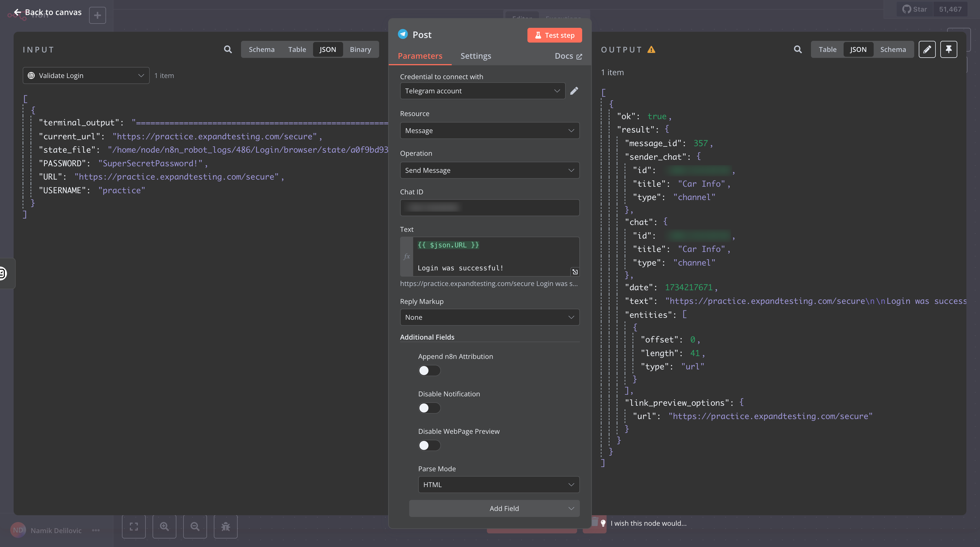Open the Validate Login input node dropdown
The height and width of the screenshot is (547, 980).
pos(86,75)
